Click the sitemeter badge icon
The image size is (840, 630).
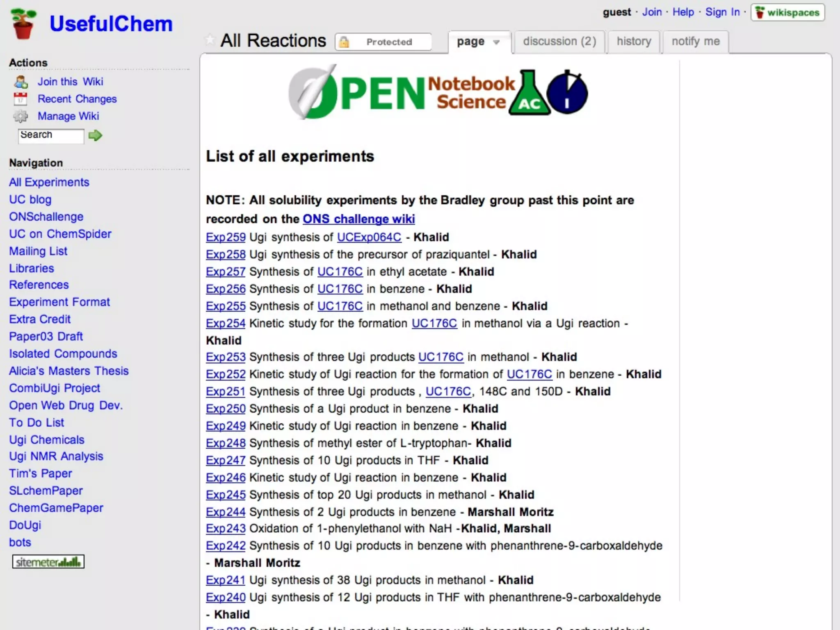(48, 562)
